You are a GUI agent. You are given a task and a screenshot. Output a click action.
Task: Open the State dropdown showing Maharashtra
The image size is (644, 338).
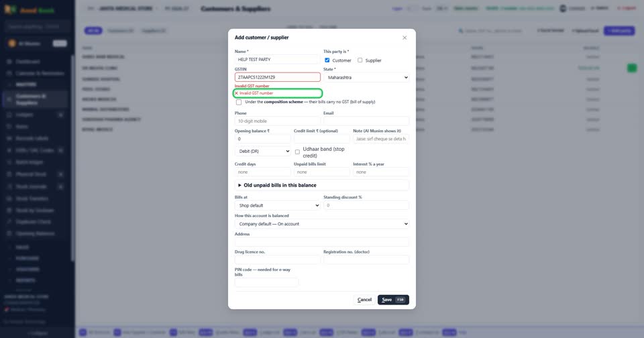click(366, 77)
